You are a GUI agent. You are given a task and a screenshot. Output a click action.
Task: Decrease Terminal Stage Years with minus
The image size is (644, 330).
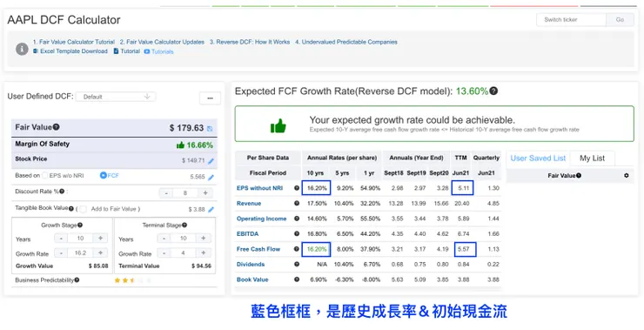[164, 239]
